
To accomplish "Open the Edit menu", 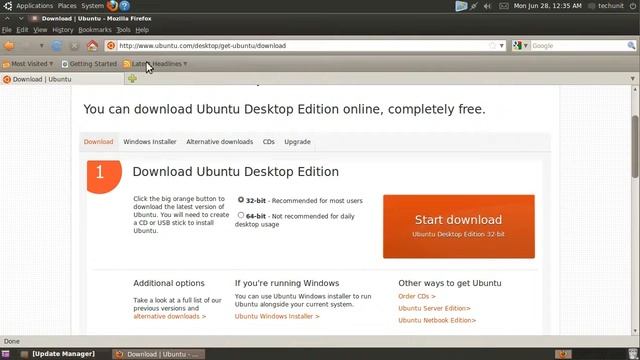I will click(x=22, y=30).
